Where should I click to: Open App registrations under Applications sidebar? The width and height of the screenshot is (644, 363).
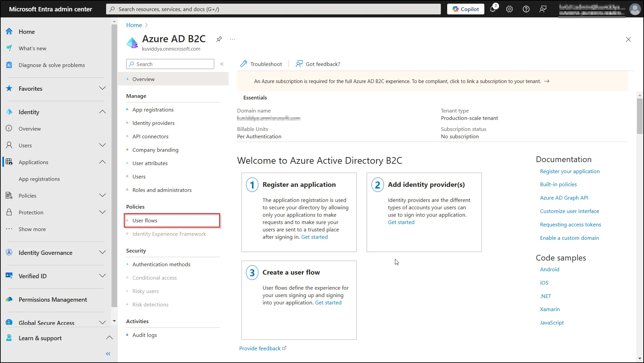coord(39,179)
